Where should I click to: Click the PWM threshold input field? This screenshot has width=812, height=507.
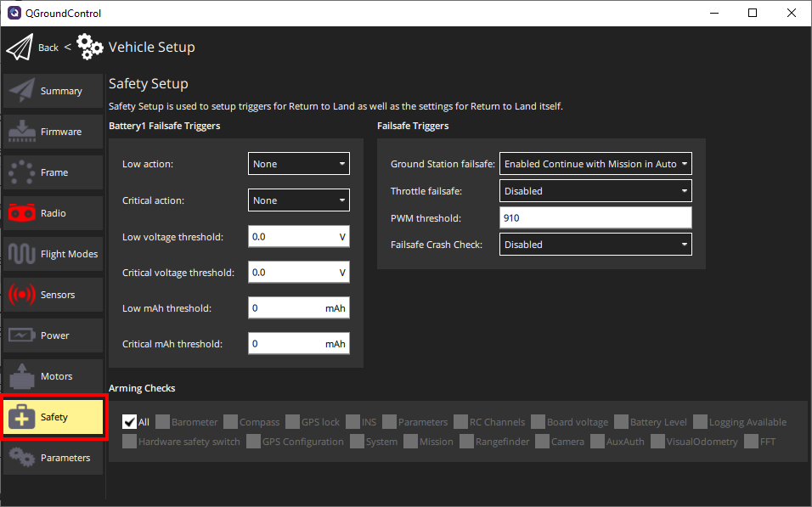point(595,218)
